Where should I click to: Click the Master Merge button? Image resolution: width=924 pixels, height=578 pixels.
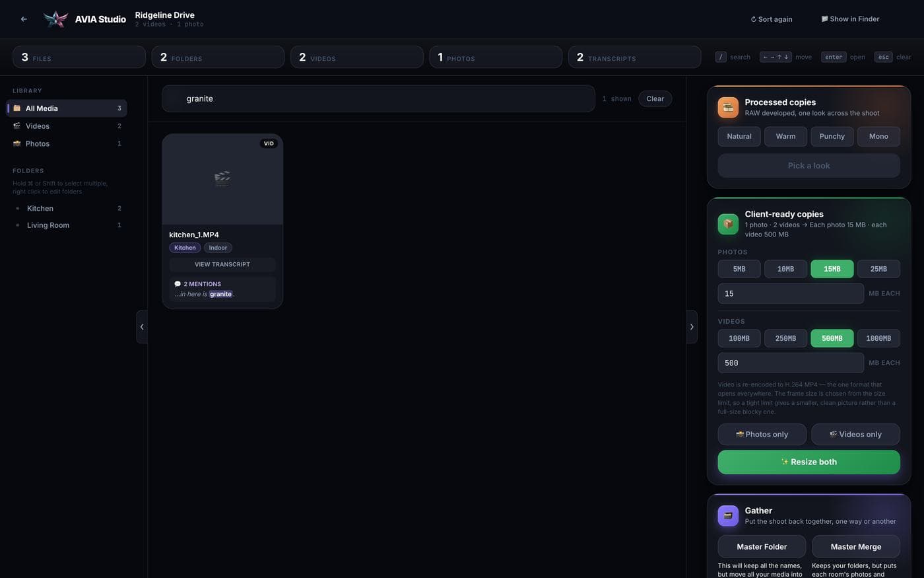pos(856,546)
